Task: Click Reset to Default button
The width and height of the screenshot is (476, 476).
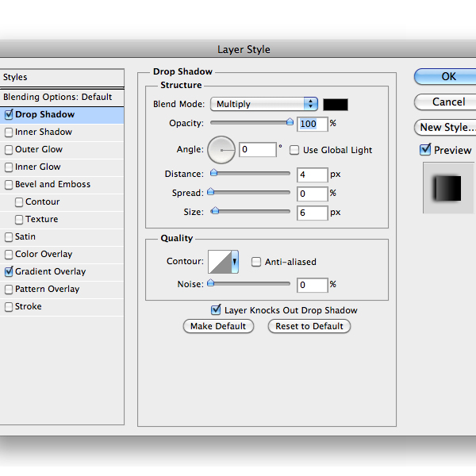Action: (309, 326)
